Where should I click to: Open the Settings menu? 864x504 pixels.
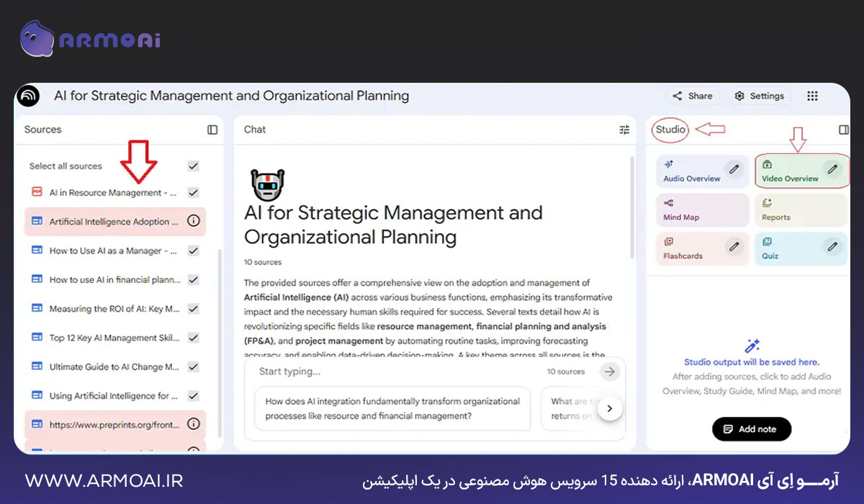pos(760,96)
